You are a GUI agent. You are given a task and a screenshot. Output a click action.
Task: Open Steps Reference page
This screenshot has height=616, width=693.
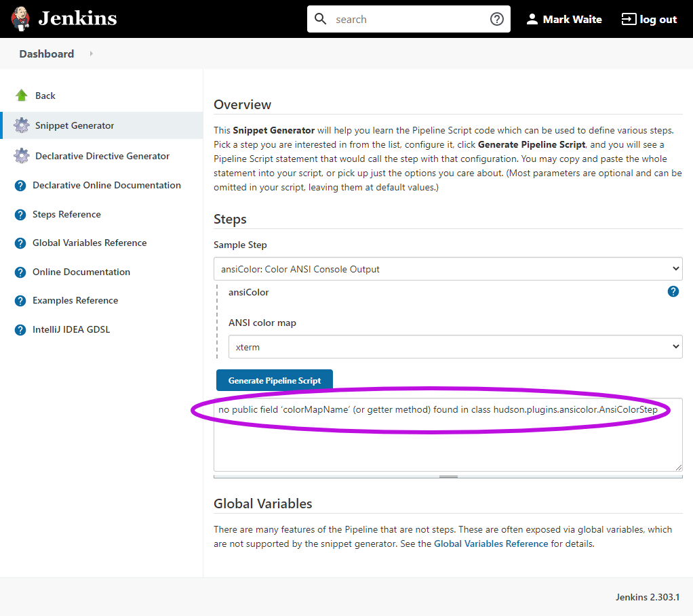point(66,214)
